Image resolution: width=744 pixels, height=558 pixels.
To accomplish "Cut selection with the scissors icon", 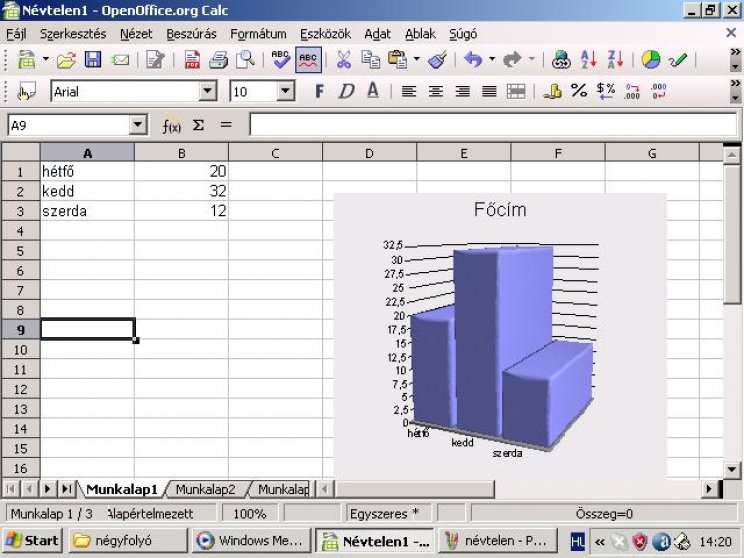I will coord(344,60).
